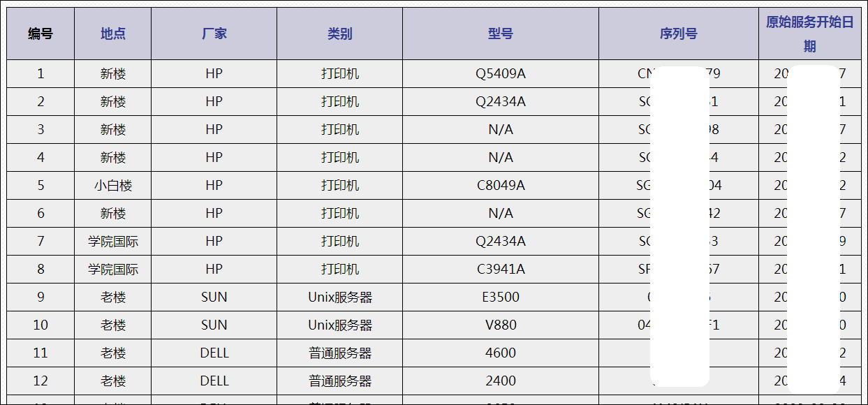The image size is (868, 405).
Task: Click the 编号 column header
Action: (41, 34)
